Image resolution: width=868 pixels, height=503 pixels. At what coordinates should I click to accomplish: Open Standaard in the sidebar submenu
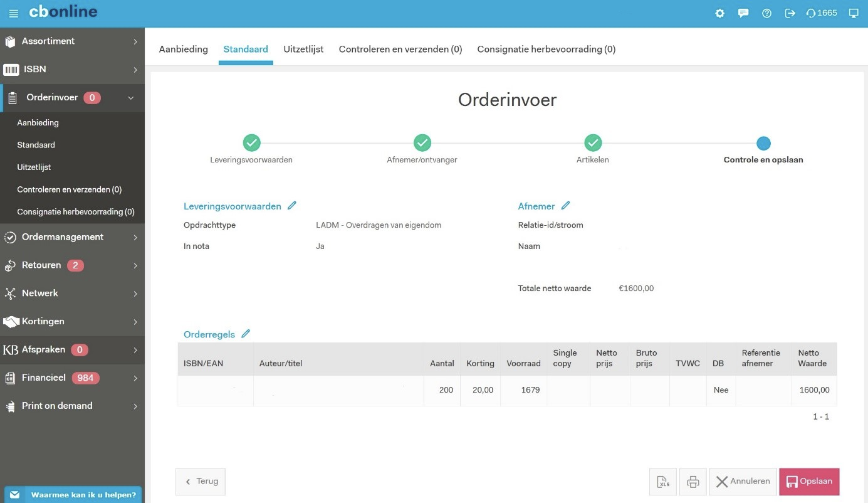pyautogui.click(x=36, y=145)
